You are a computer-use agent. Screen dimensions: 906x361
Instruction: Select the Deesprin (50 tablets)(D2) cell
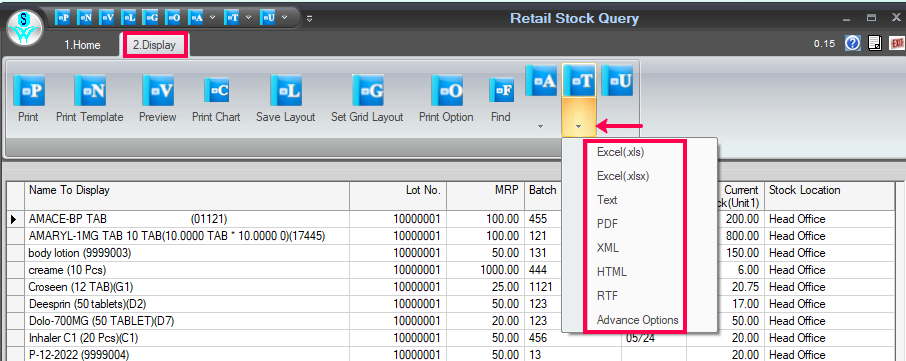click(187, 303)
